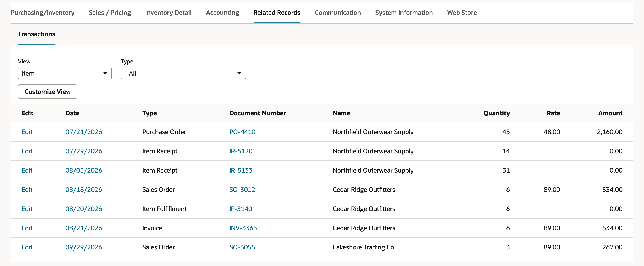Sort by the Name column header
The width and height of the screenshot is (644, 266).
click(341, 113)
